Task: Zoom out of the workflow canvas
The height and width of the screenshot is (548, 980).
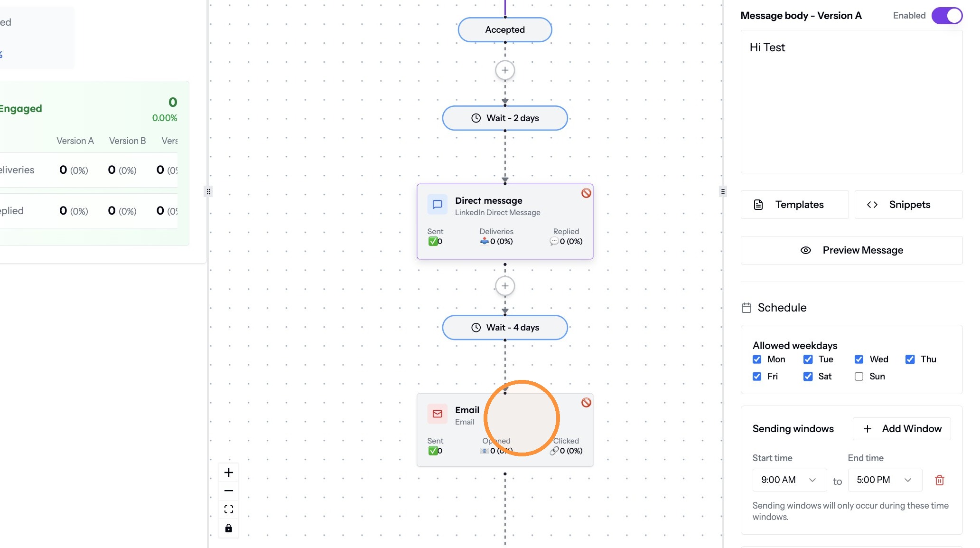Action: 228,491
